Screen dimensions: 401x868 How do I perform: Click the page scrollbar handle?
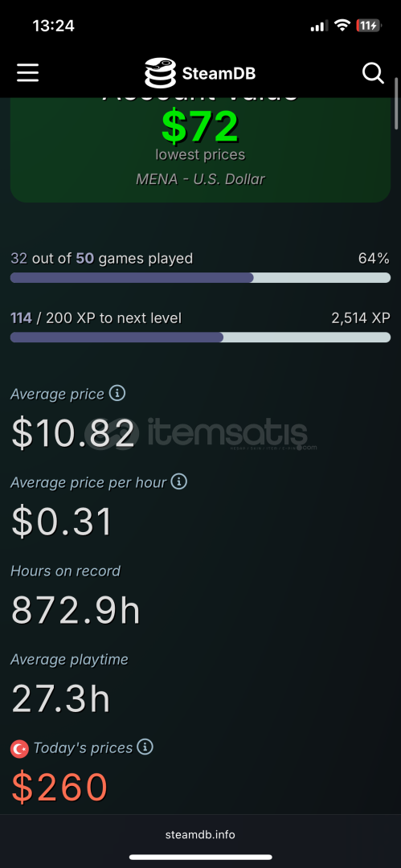click(x=396, y=104)
